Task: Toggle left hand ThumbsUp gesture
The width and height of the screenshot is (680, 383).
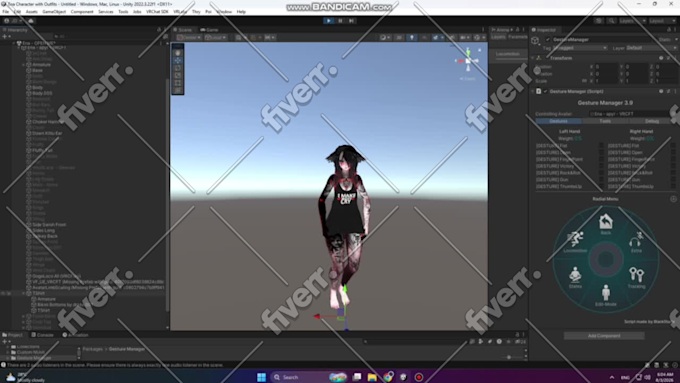Action: click(601, 187)
